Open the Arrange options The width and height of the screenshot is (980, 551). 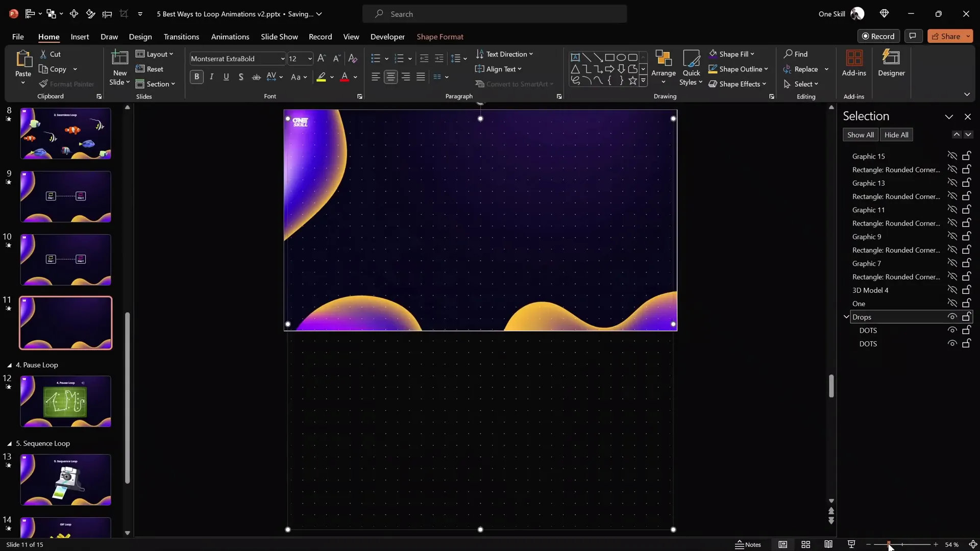point(664,67)
